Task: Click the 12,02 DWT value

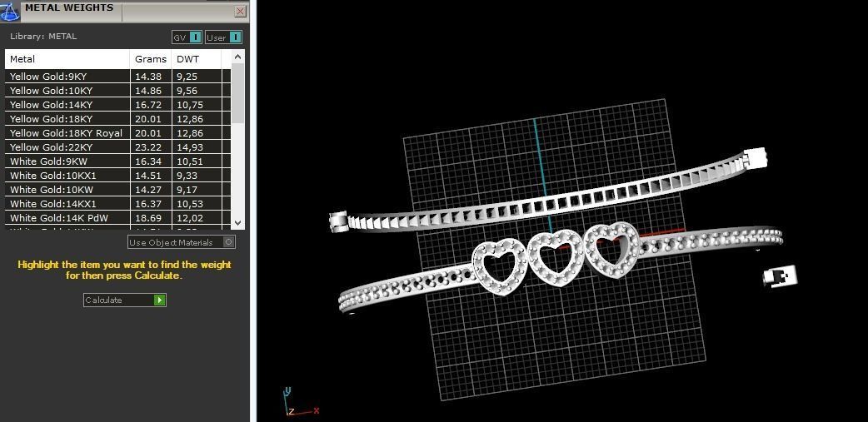Action: coord(190,218)
